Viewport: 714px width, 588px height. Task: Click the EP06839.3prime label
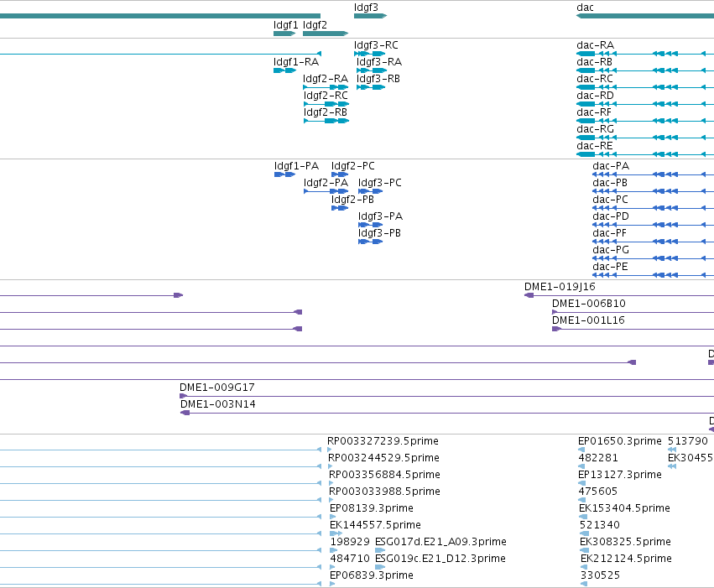(372, 576)
